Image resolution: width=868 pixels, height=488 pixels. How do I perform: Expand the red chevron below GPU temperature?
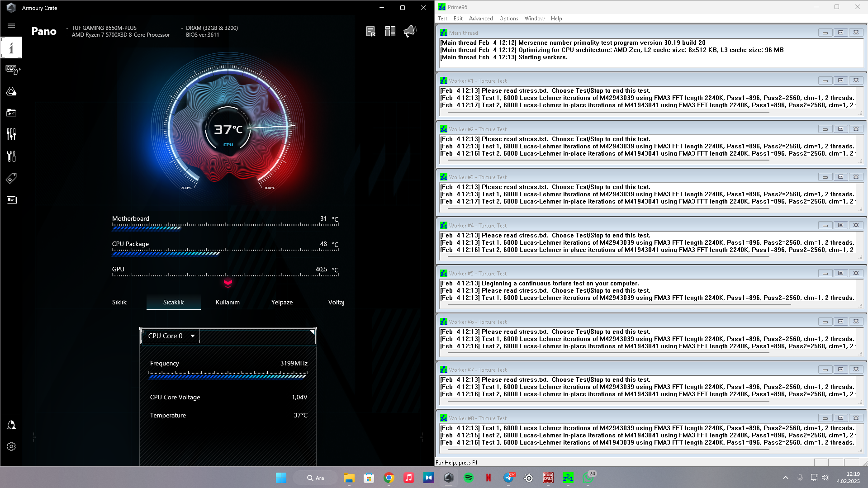[x=228, y=284]
